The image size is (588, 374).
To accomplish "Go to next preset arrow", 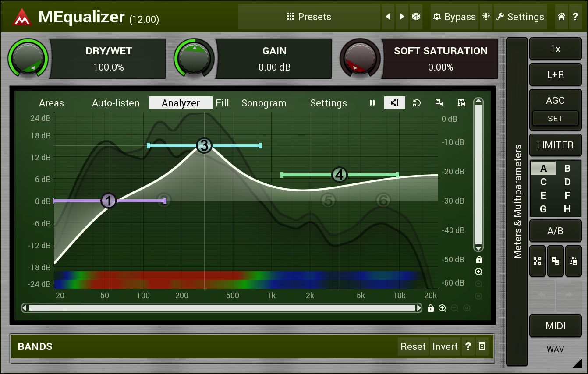I will pyautogui.click(x=402, y=17).
